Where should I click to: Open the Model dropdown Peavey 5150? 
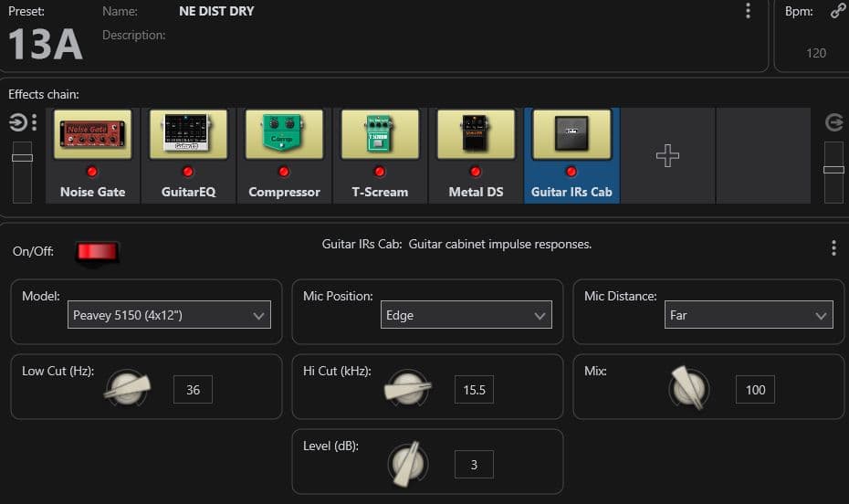pos(169,314)
